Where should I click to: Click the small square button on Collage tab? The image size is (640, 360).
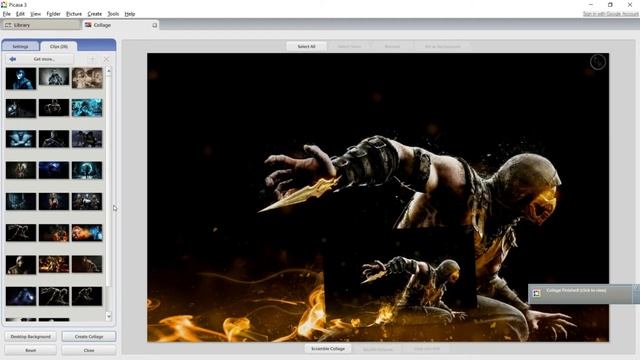tap(155, 25)
